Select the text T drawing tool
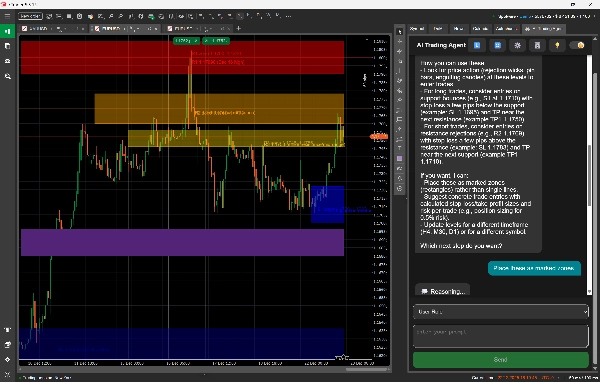 pyautogui.click(x=400, y=148)
